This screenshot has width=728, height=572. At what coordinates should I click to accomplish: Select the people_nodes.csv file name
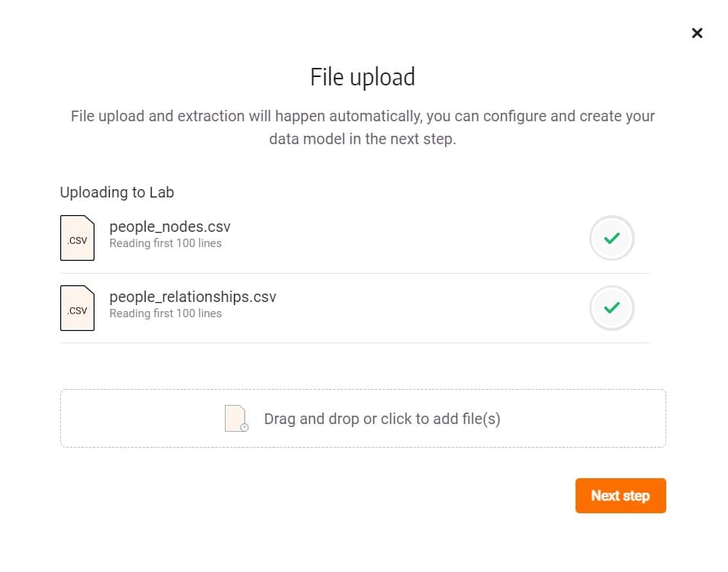point(170,227)
